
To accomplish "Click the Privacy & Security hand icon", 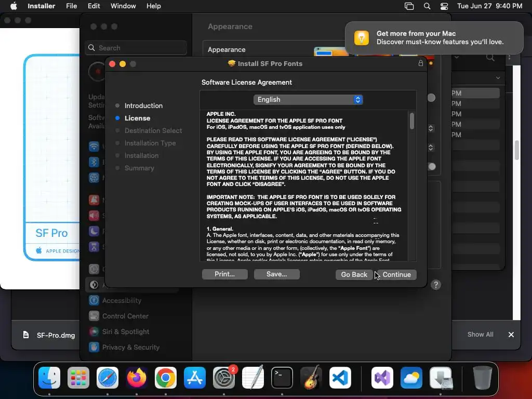I will point(94,347).
